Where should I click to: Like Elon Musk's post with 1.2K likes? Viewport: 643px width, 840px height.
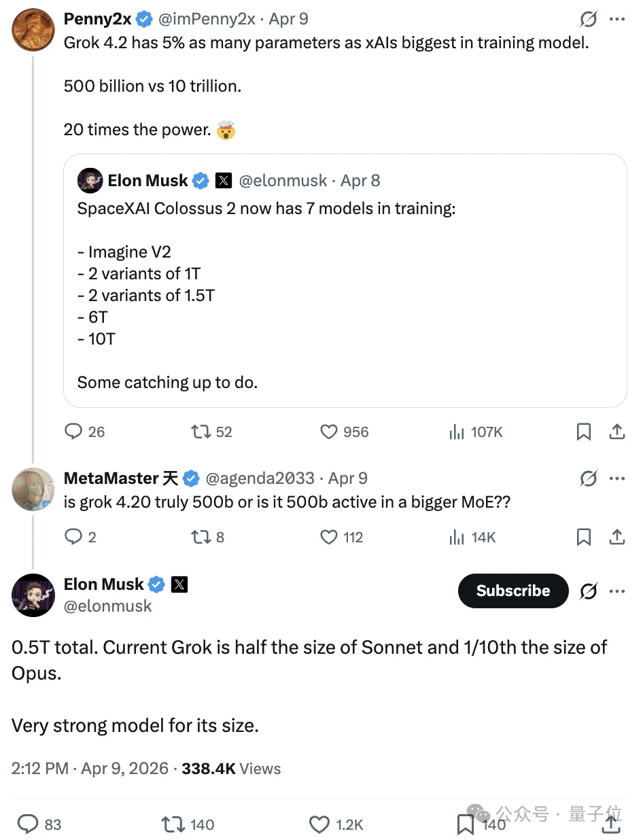tap(319, 824)
